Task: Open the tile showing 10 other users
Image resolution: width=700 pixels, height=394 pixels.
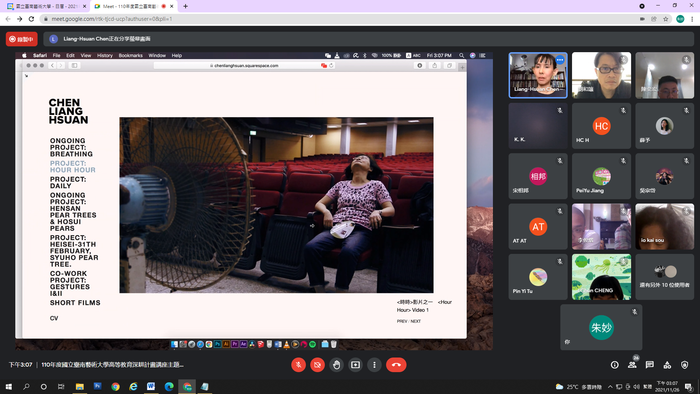Action: point(664,277)
